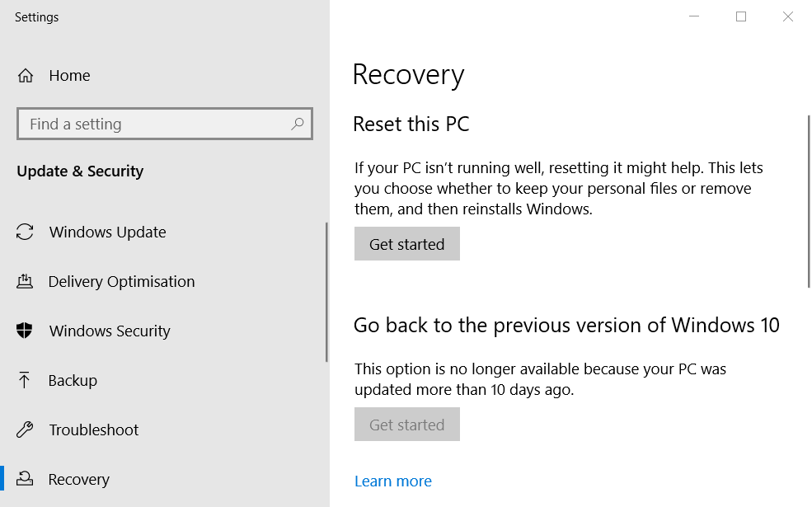Click the Backup upward arrow icon
Viewport: 812px width, 507px height.
[24, 380]
